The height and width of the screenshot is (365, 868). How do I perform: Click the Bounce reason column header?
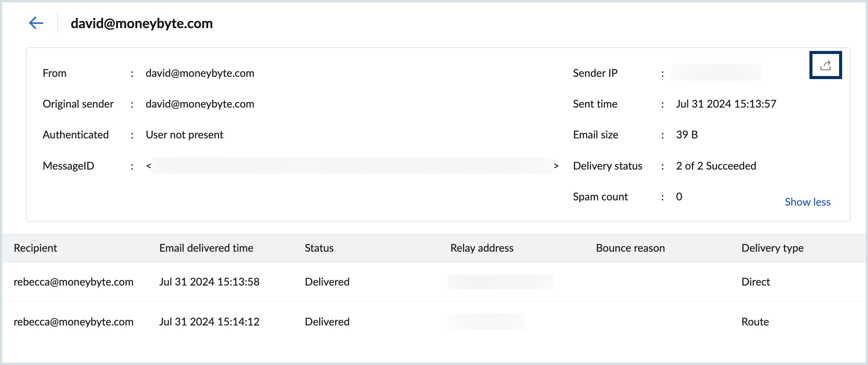click(x=630, y=248)
